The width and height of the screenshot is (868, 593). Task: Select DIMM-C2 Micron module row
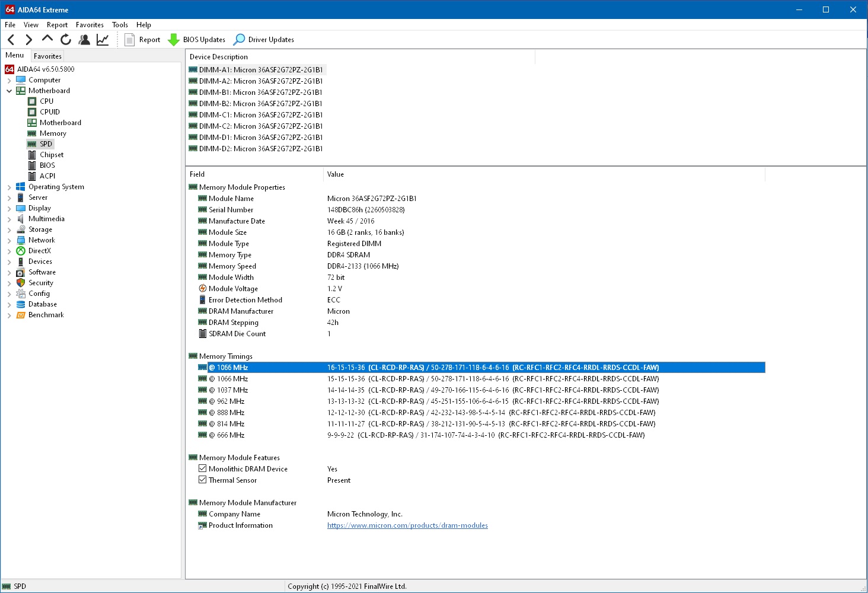point(256,126)
